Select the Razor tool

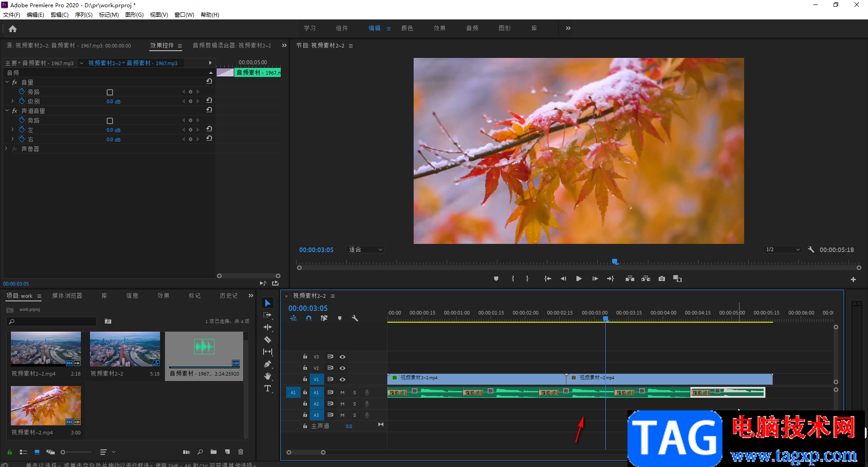[x=268, y=339]
